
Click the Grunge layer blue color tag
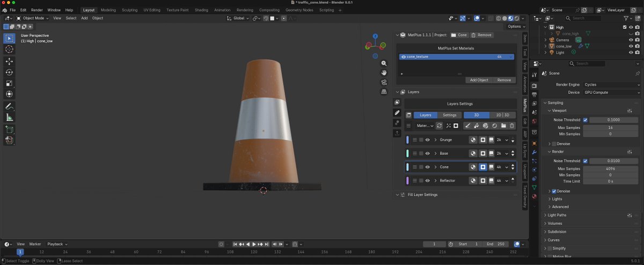407,140
